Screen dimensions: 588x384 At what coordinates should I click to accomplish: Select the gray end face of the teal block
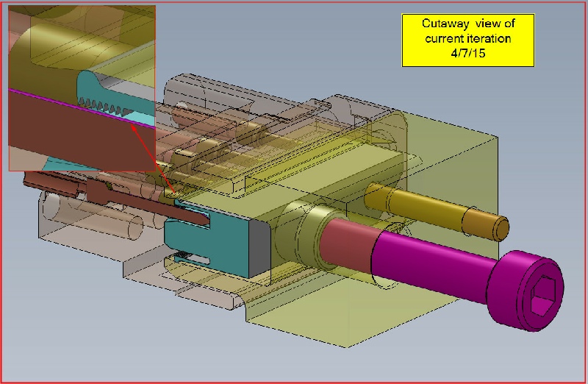pyautogui.click(x=260, y=248)
